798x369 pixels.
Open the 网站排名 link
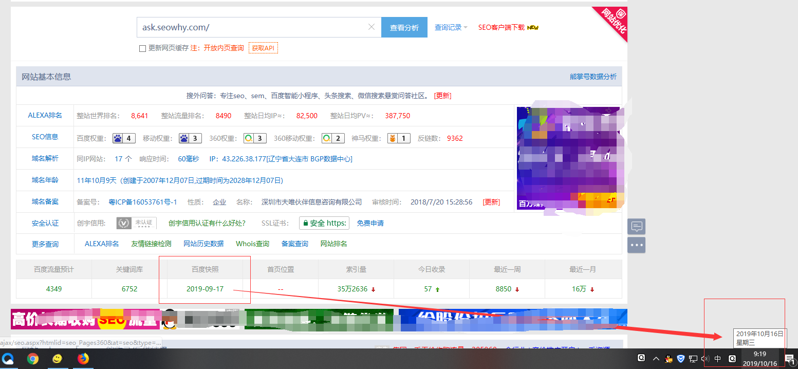[334, 244]
